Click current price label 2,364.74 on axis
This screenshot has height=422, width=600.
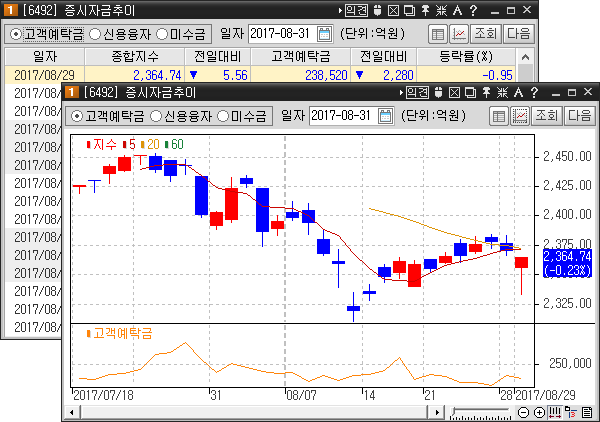(x=567, y=263)
